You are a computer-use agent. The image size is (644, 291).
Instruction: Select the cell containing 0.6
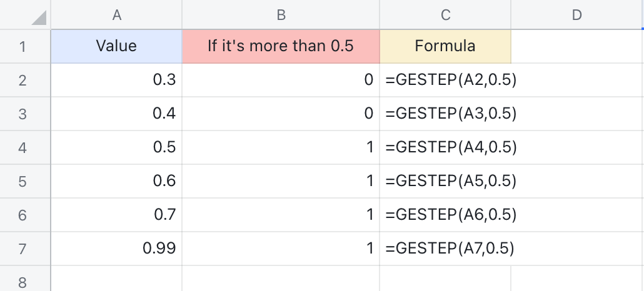[116, 181]
